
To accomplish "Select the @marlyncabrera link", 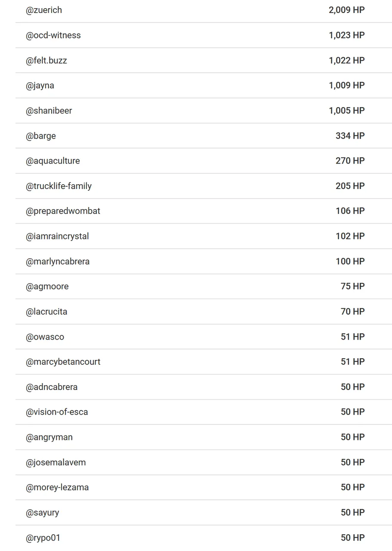I will (x=58, y=261).
